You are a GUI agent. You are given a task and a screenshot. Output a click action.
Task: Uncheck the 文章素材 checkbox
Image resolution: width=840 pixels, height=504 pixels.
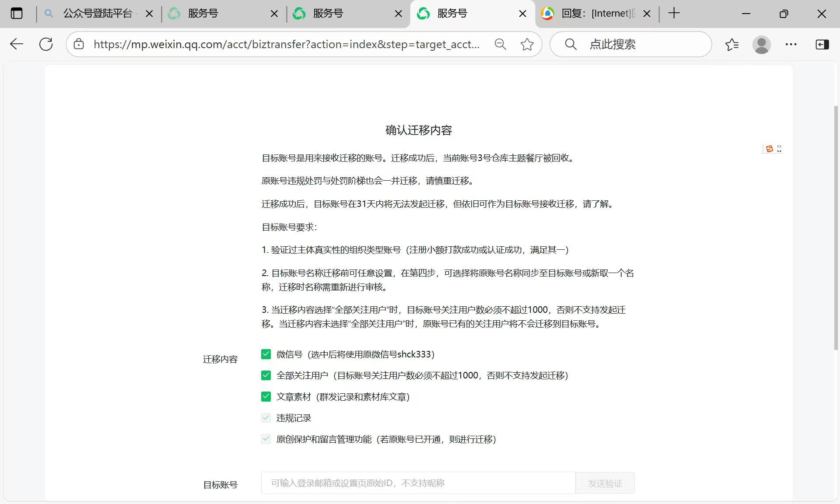coord(266,397)
